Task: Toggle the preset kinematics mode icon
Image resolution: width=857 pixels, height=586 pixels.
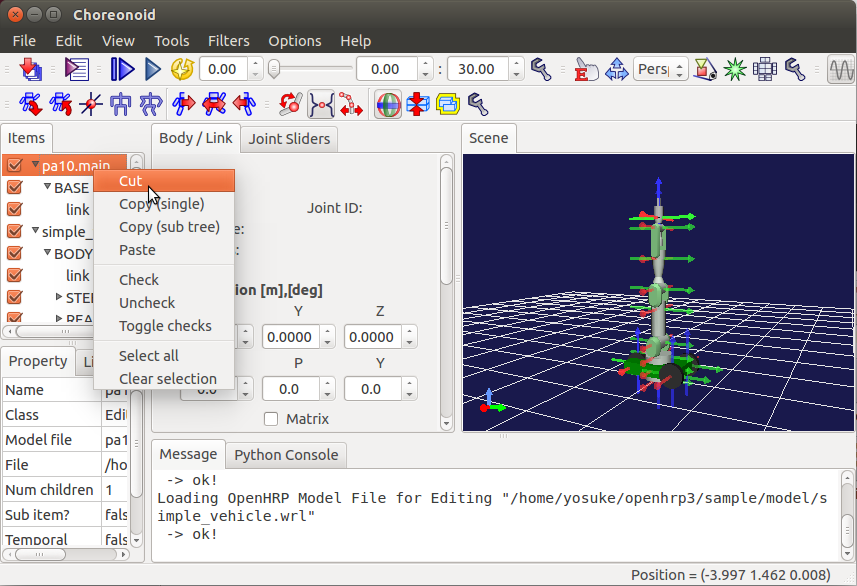Action: click(321, 104)
